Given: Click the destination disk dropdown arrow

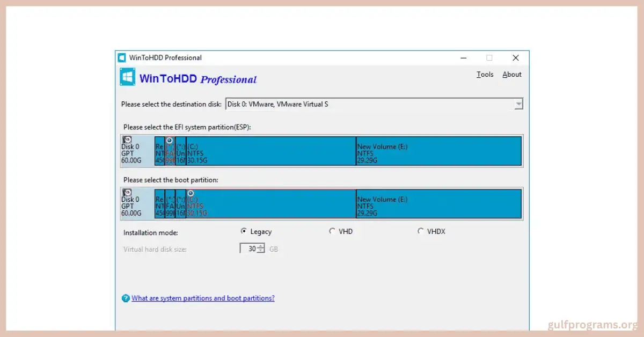Looking at the screenshot, I should click(x=518, y=104).
